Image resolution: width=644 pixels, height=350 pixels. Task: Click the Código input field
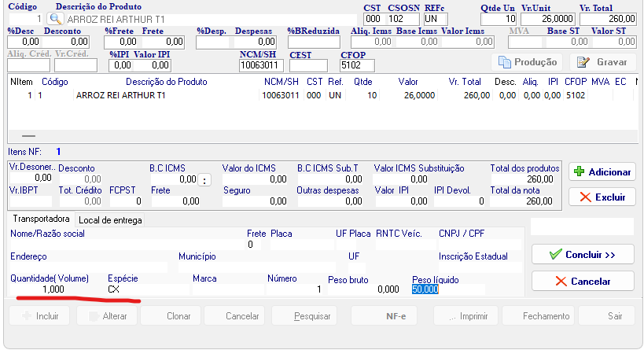pyautogui.click(x=25, y=19)
